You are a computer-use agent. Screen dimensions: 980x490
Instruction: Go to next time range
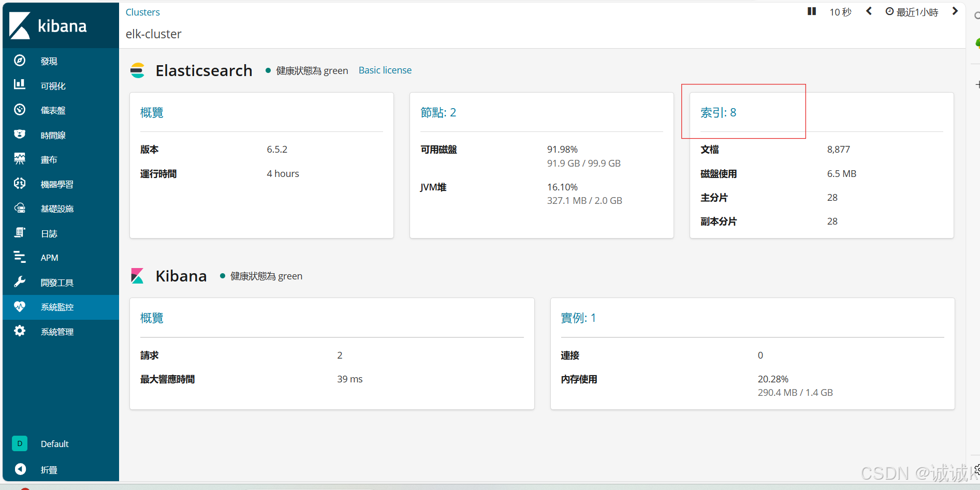(955, 11)
